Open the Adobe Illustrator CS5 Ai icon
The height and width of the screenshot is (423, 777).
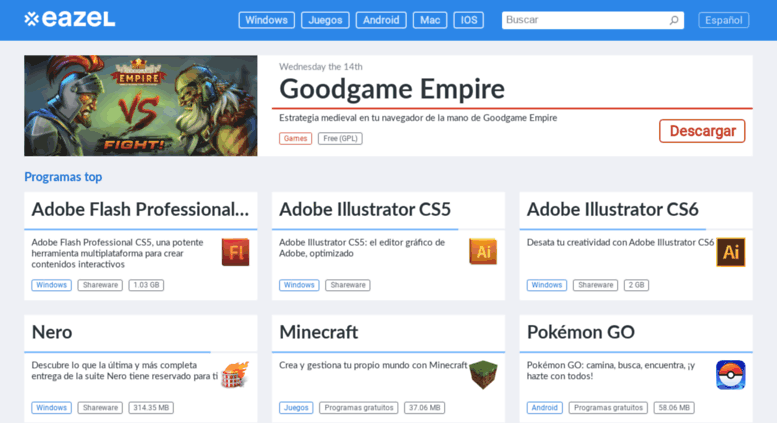click(483, 252)
